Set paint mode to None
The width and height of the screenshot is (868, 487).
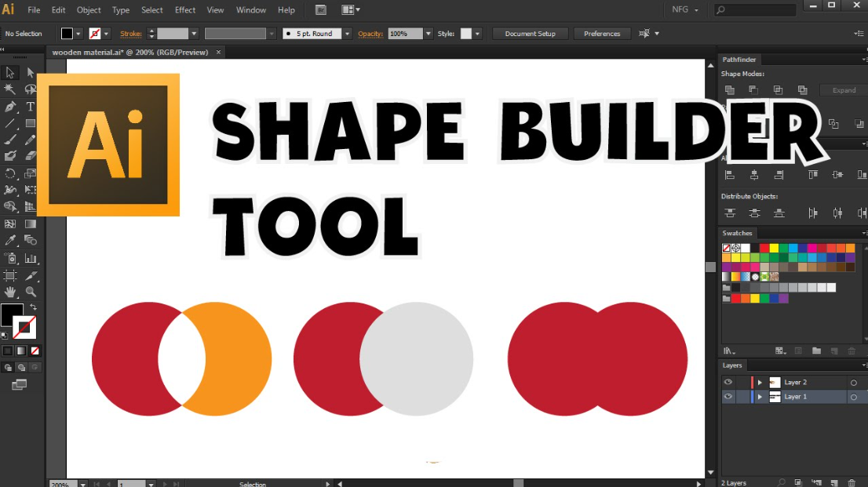click(35, 351)
